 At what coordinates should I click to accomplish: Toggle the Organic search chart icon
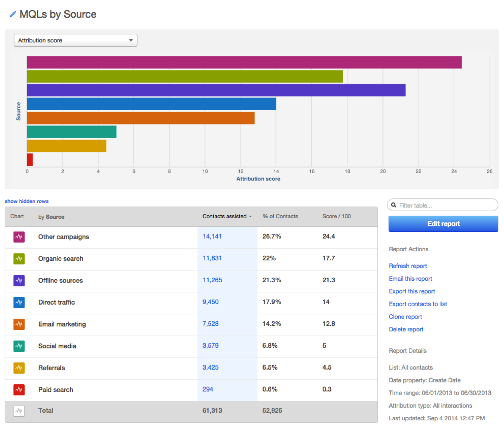pos(19,259)
